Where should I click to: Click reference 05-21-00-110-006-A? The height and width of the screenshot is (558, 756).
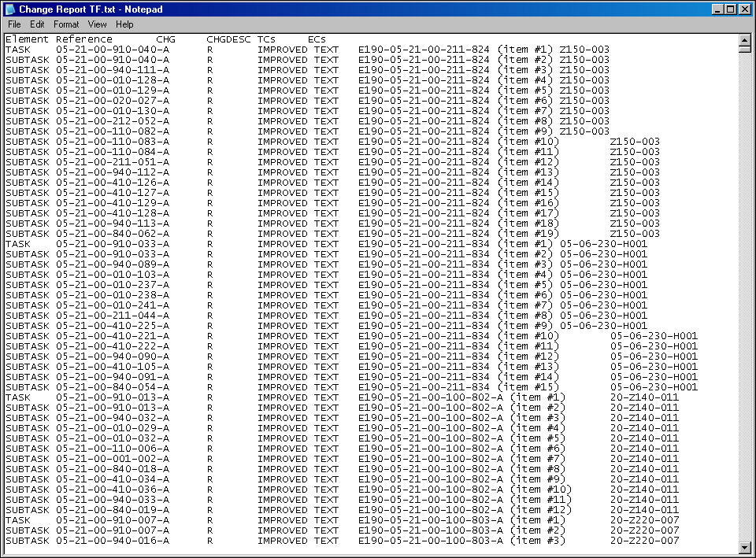click(x=113, y=449)
